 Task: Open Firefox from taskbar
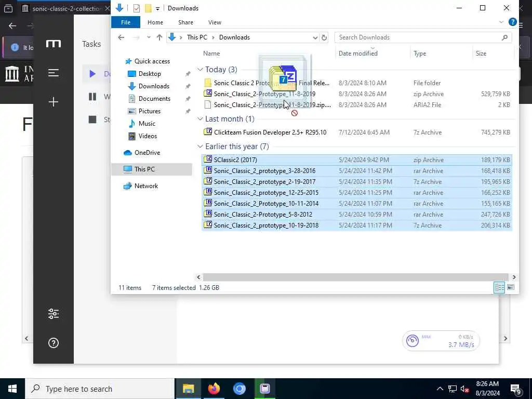[214, 389]
